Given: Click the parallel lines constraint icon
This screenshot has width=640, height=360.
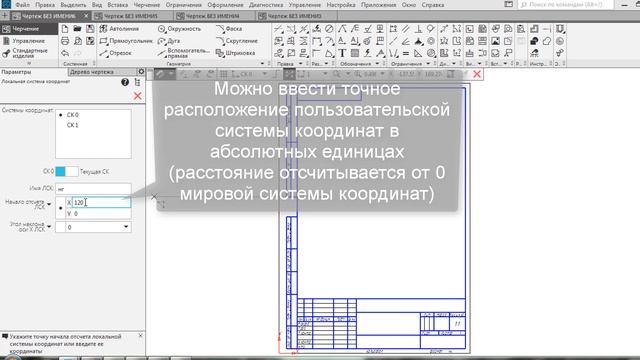Looking at the screenshot, I should 406,29.
